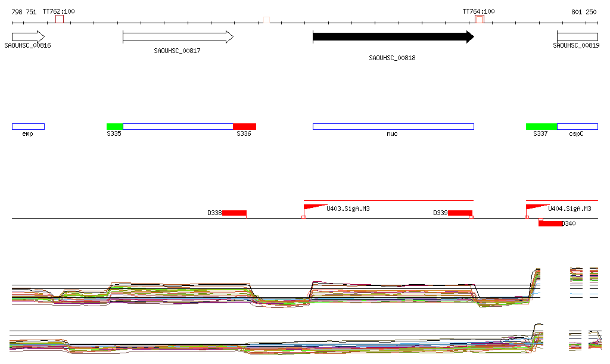Click the 798 751 start coordinate label
Viewport: 610px width, 364px height.
click(24, 12)
